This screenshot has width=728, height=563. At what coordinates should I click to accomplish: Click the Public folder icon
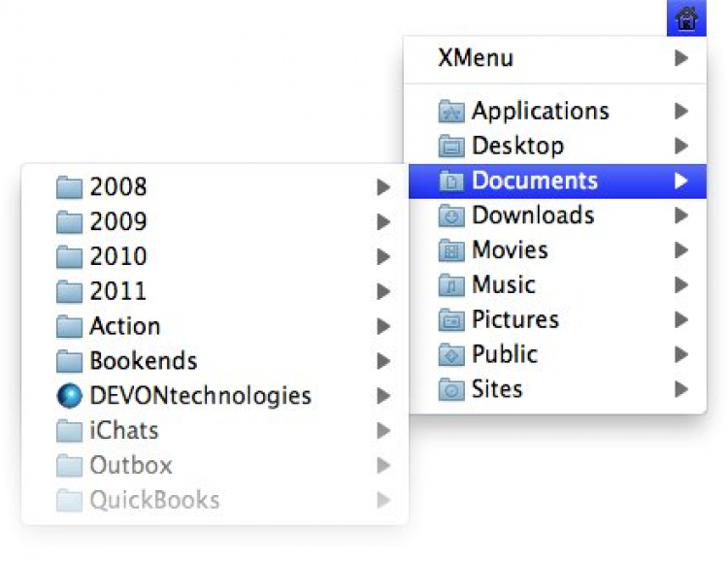point(451,355)
